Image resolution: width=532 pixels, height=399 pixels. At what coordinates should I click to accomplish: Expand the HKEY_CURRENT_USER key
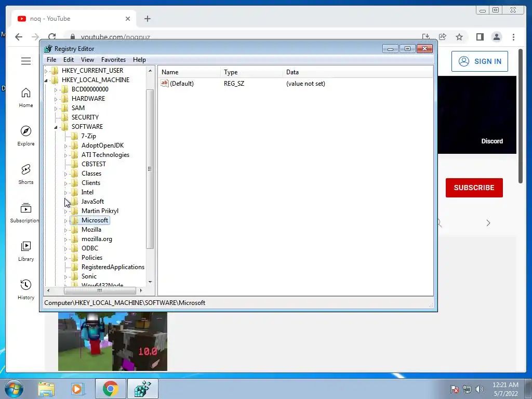(46, 71)
